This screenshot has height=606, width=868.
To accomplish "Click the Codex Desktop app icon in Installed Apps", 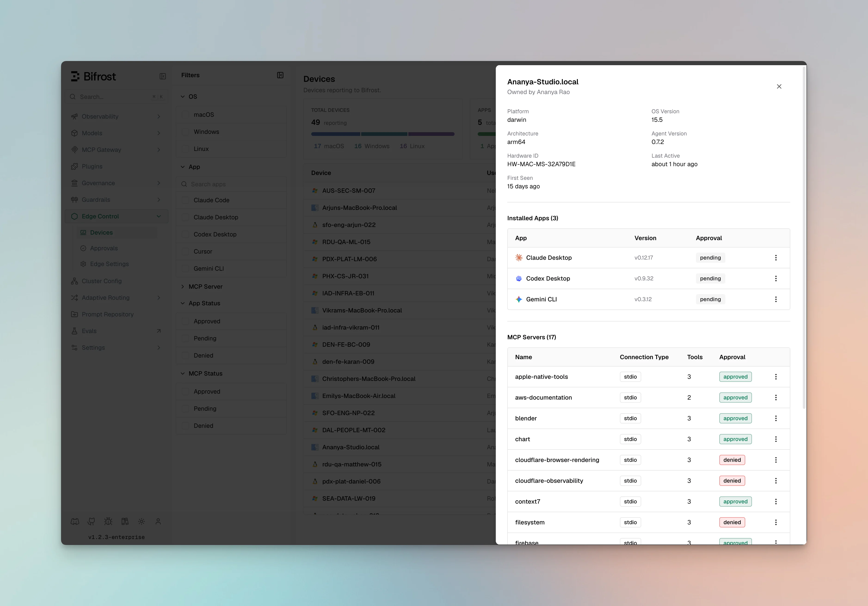I will (519, 279).
